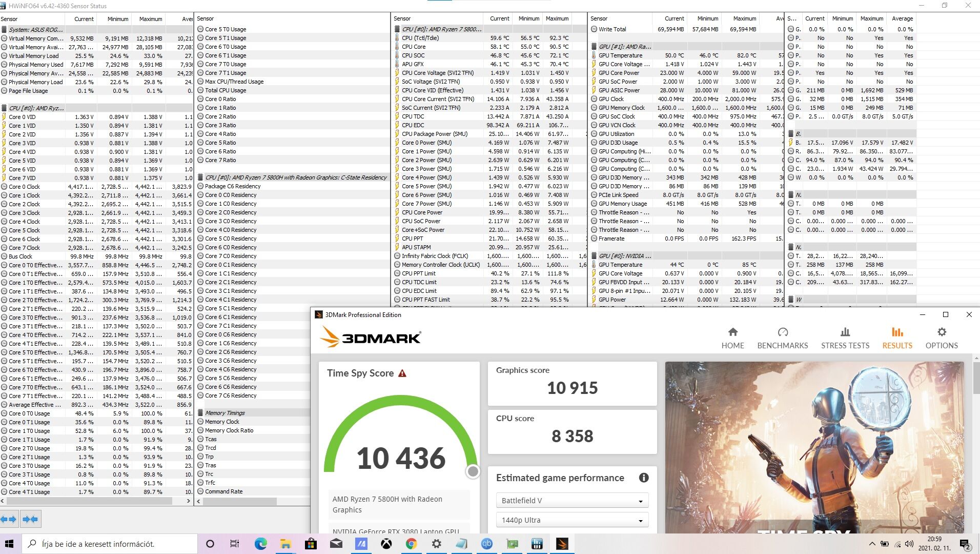Click the Time Spy preview image
The width and height of the screenshot is (980, 554).
814,447
